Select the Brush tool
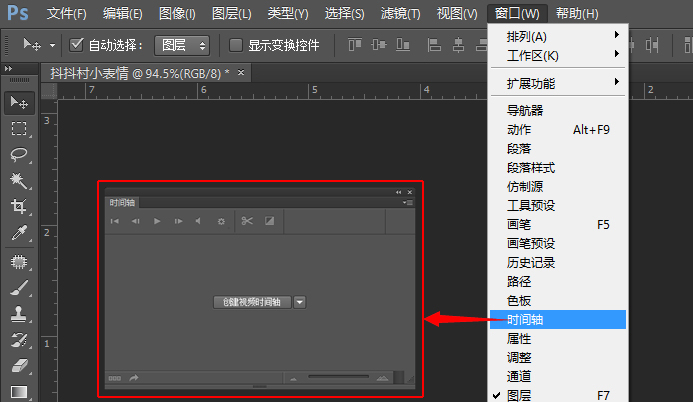 (19, 288)
